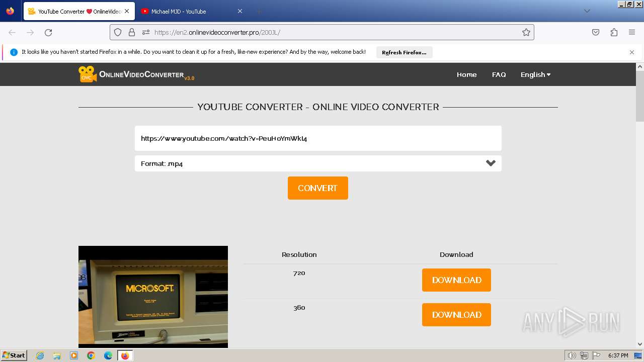Open the site permissions icon in the address bar
The width and height of the screenshot is (644, 362).
click(x=146, y=32)
